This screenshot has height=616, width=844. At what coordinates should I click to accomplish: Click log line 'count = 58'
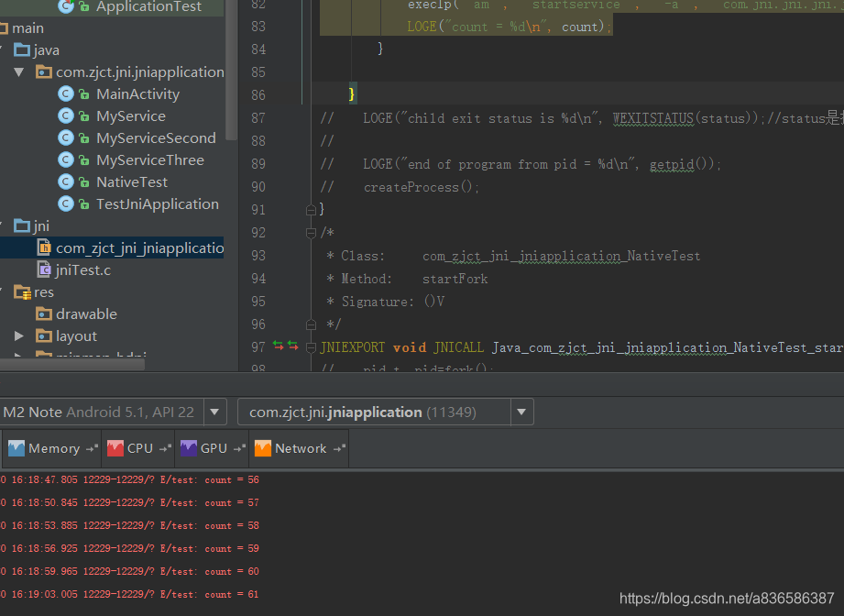pos(130,526)
